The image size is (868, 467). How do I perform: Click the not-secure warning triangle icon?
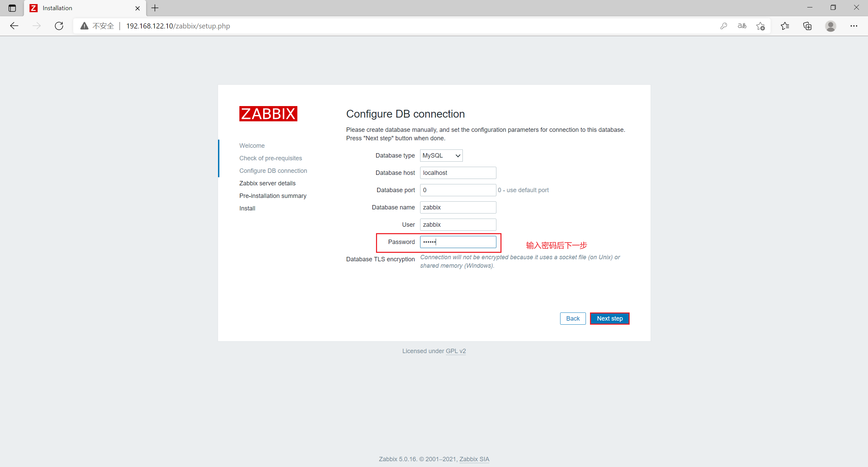(x=84, y=26)
